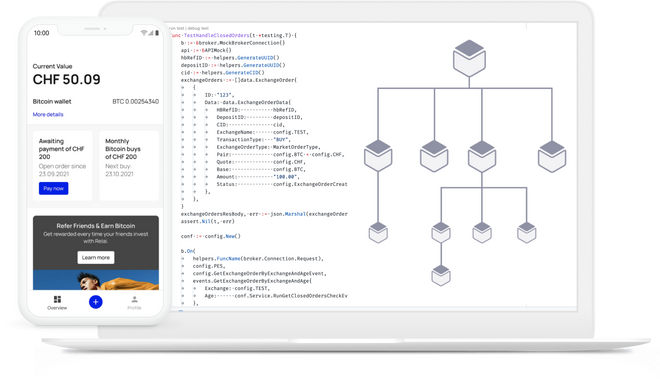Image resolution: width=660 pixels, height=385 pixels.
Task: Click the top root cube in diagram
Action: (x=469, y=58)
